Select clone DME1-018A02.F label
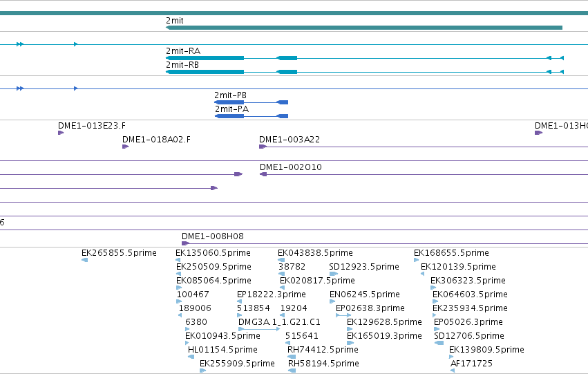Image resolution: width=588 pixels, height=374 pixels. 156,140
